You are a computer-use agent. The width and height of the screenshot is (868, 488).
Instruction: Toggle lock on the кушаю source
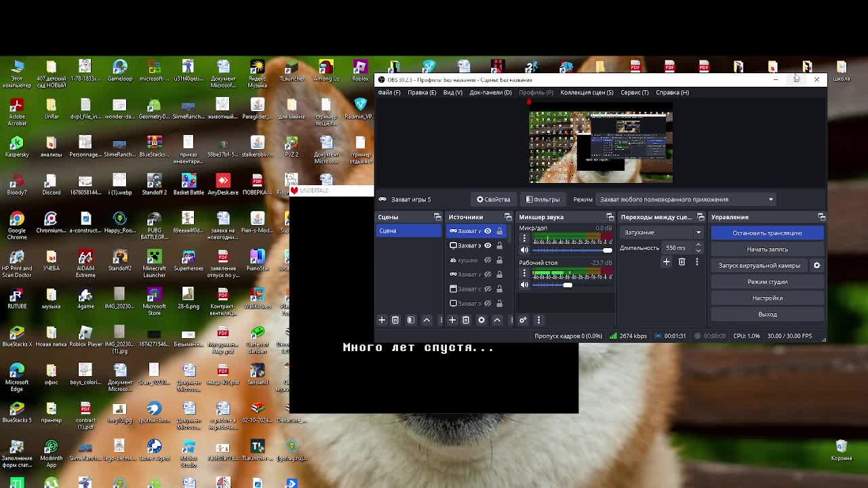(x=500, y=260)
